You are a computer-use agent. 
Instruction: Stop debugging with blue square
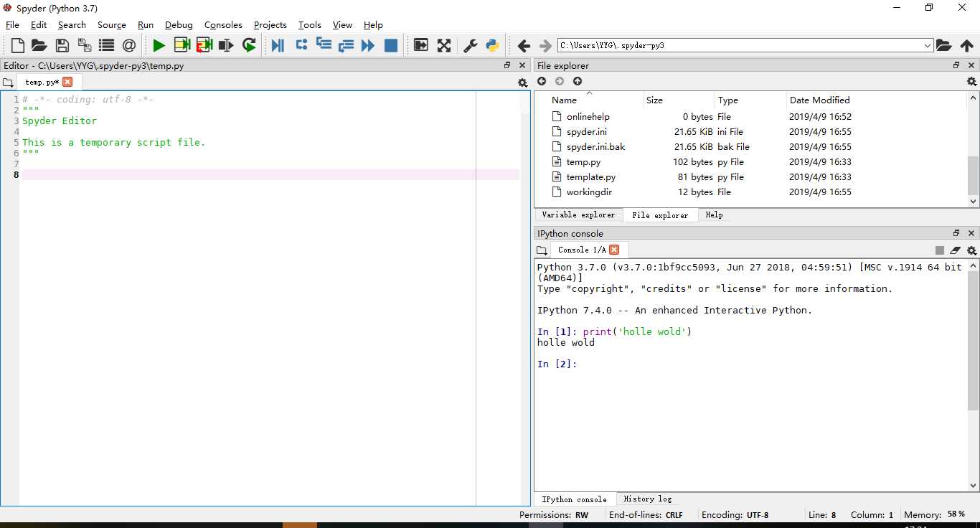[x=391, y=45]
